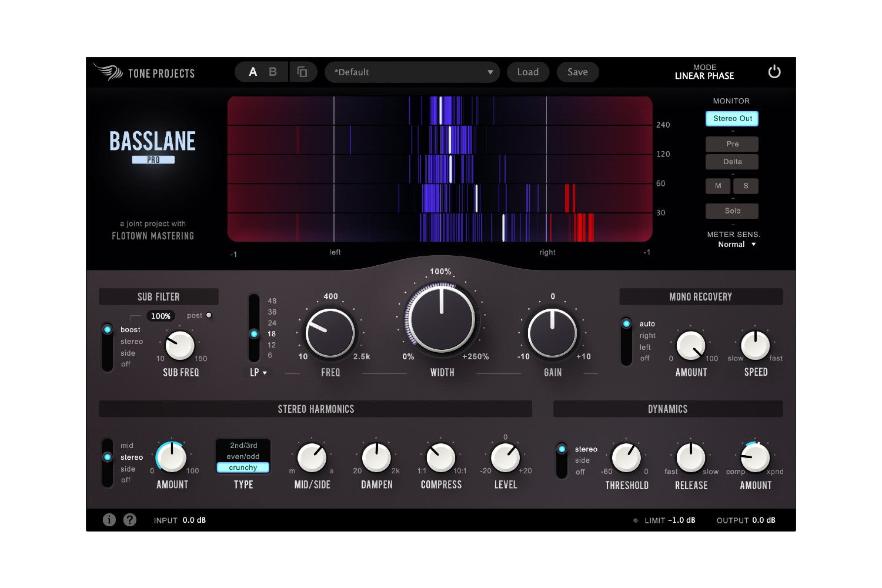Choose the even/odd harmonics type
This screenshot has width=882, height=588.
[243, 456]
